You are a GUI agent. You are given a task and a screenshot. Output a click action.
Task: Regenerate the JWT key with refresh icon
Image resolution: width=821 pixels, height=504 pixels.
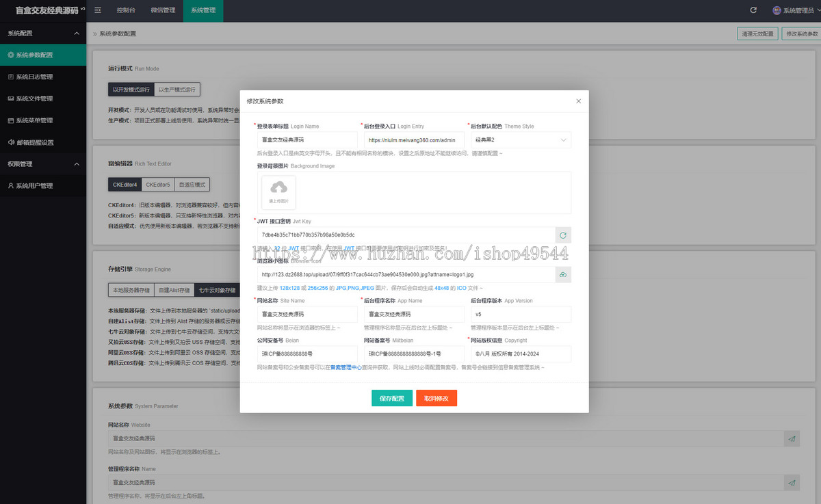563,235
